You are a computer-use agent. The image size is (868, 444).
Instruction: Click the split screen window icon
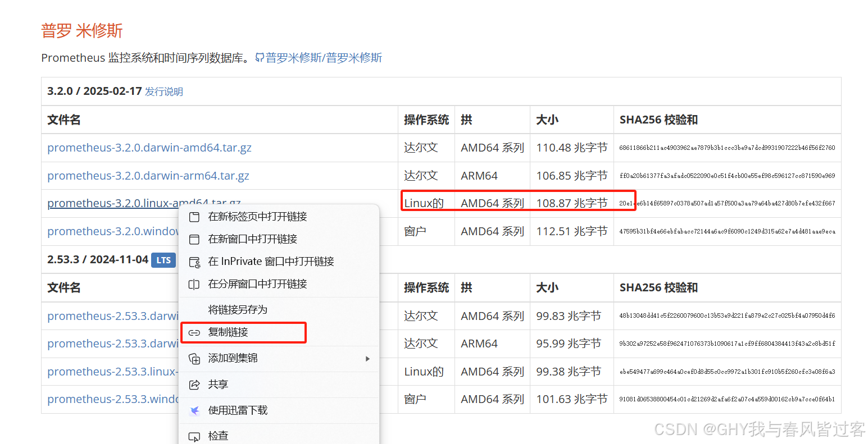pos(194,285)
